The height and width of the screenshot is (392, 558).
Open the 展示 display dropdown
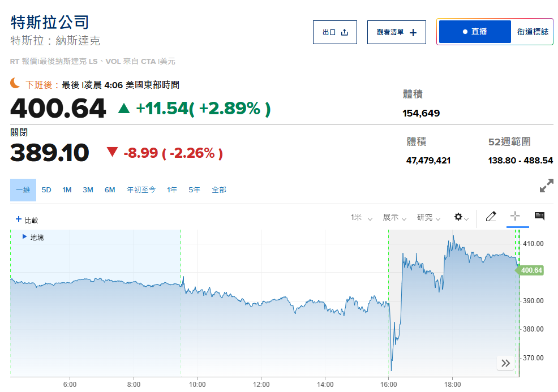pos(394,217)
